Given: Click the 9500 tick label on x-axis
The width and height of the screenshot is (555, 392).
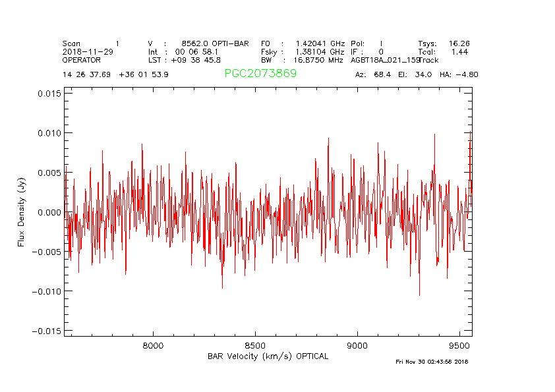Looking at the screenshot, I should click(x=459, y=345).
